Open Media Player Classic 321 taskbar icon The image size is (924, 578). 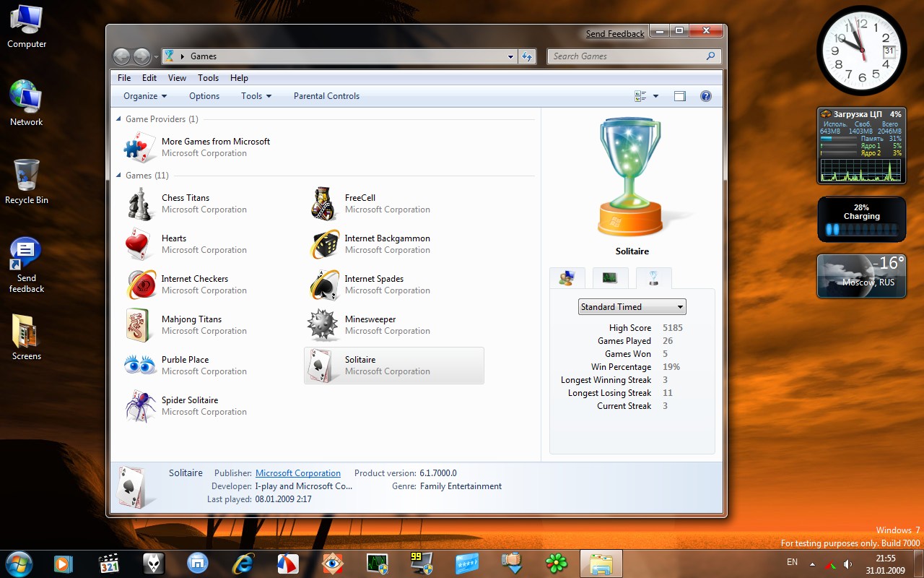[108, 564]
